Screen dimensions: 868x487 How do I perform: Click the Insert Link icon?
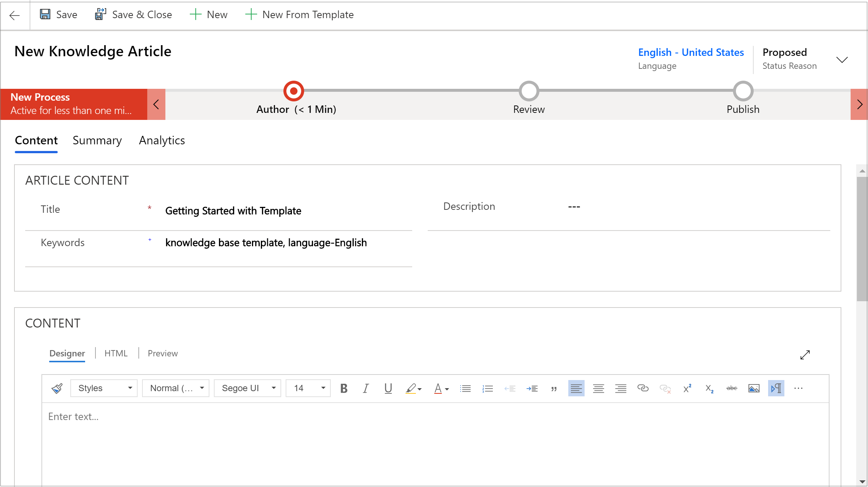click(x=643, y=388)
